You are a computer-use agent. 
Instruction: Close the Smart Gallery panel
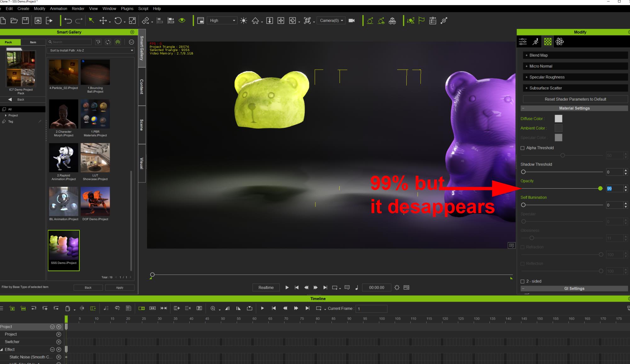pos(132,32)
